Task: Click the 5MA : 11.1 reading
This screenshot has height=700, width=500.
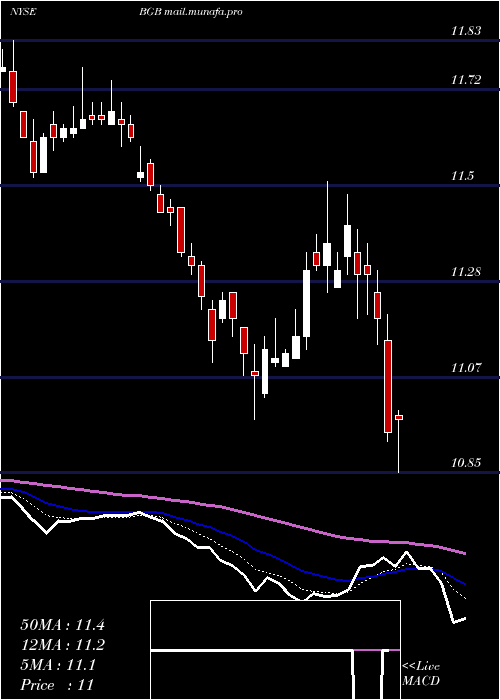Action: pos(58,665)
